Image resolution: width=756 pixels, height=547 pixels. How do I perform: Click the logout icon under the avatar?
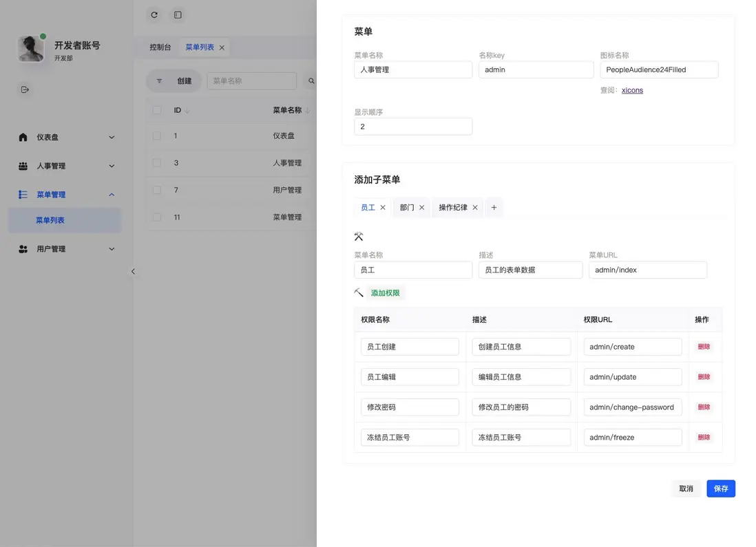point(25,89)
